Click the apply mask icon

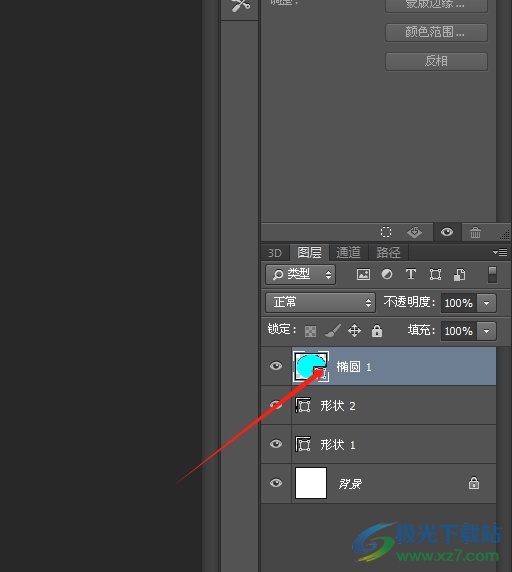[415, 232]
